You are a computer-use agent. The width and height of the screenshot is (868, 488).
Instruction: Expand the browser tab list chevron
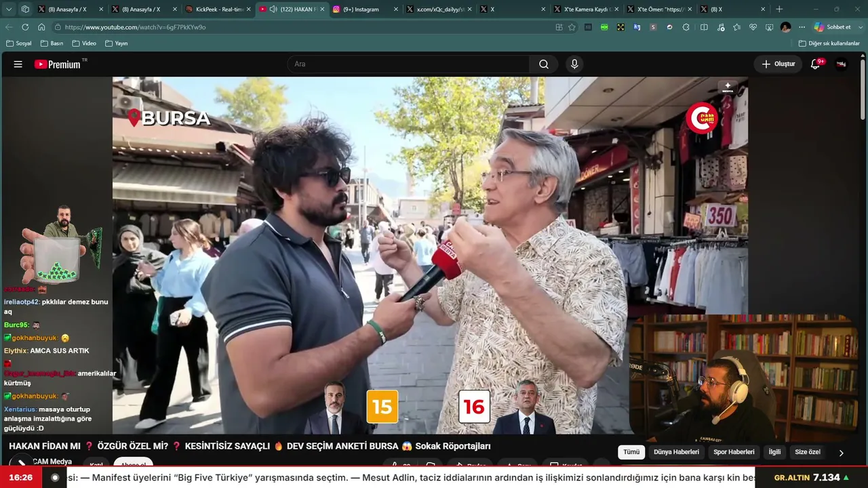click(9, 9)
